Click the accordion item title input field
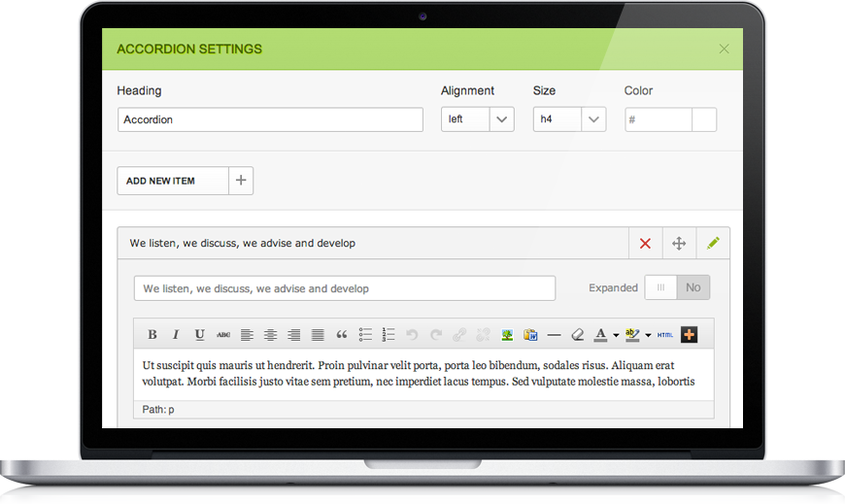845x504 pixels. (345, 288)
